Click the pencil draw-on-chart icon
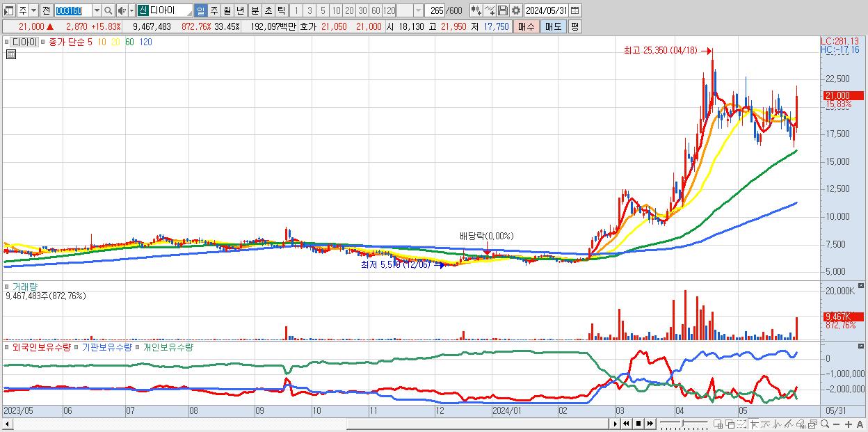Viewport: 868px width, 432px height. pyautogui.click(x=789, y=424)
